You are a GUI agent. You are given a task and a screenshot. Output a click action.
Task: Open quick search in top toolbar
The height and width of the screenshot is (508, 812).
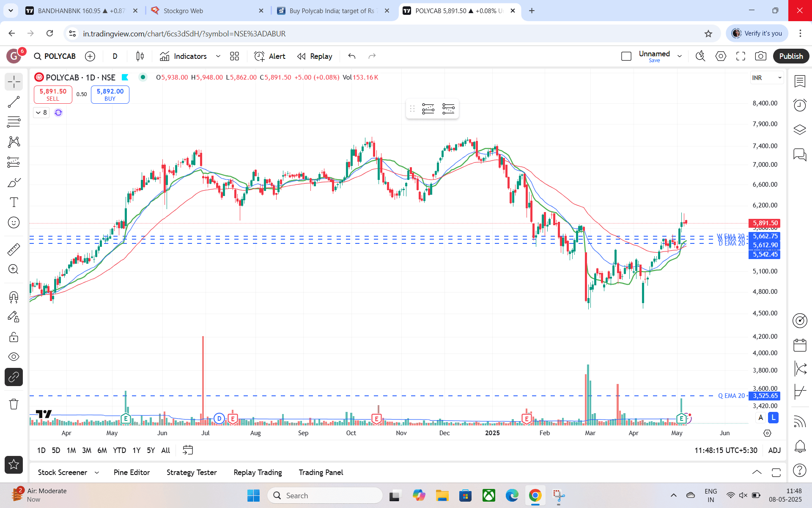click(700, 56)
